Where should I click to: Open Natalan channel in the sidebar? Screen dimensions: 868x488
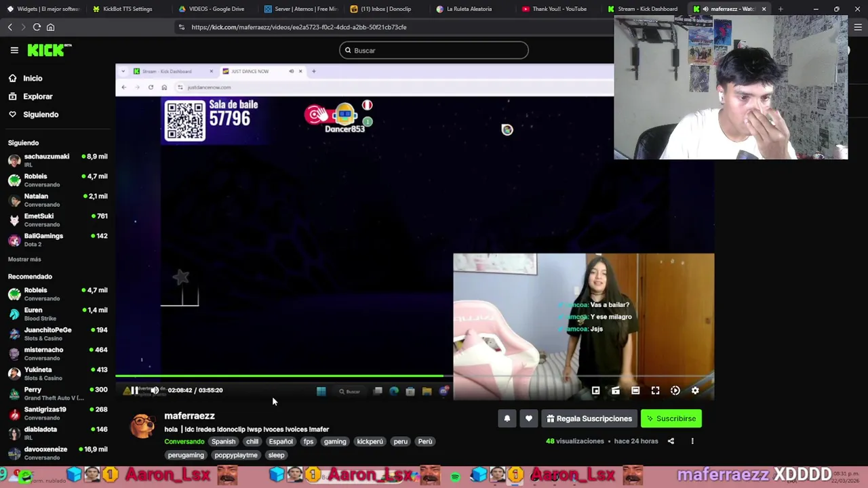[58, 200]
